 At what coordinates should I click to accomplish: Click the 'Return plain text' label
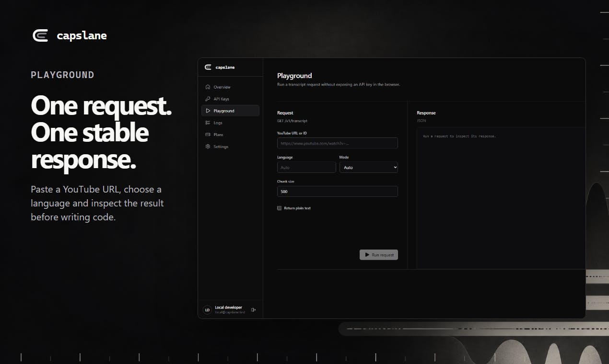click(297, 208)
